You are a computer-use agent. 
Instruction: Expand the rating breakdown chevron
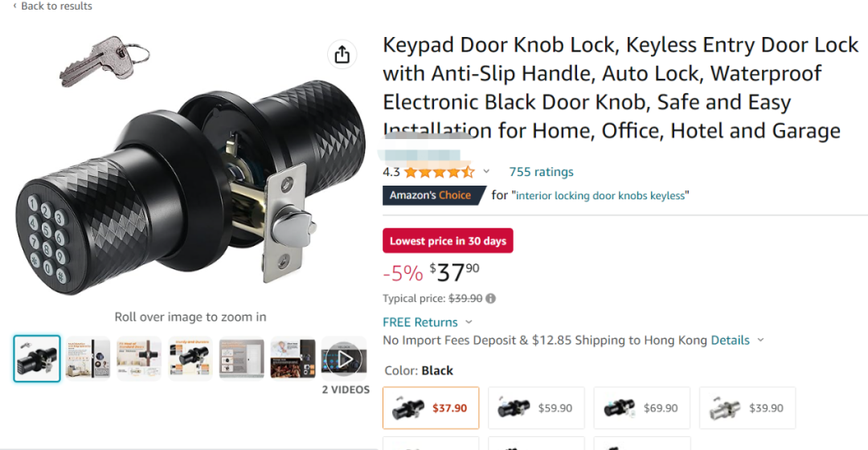(x=486, y=171)
